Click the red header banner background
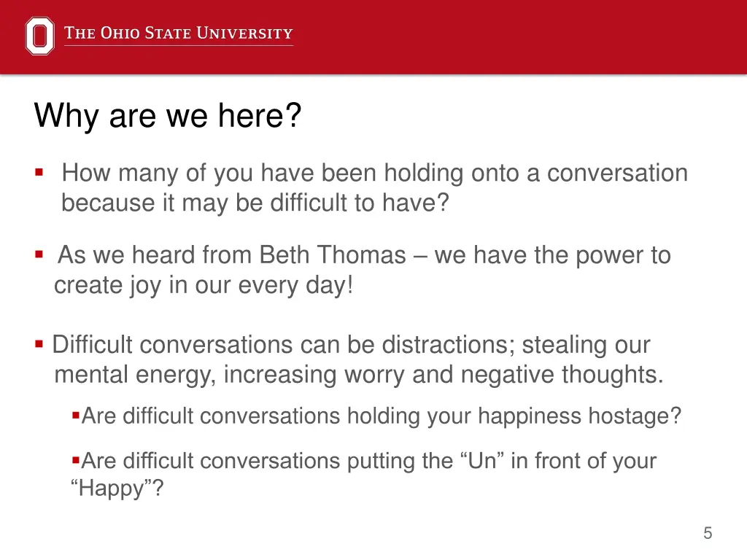The width and height of the screenshot is (747, 560). [x=511, y=36]
